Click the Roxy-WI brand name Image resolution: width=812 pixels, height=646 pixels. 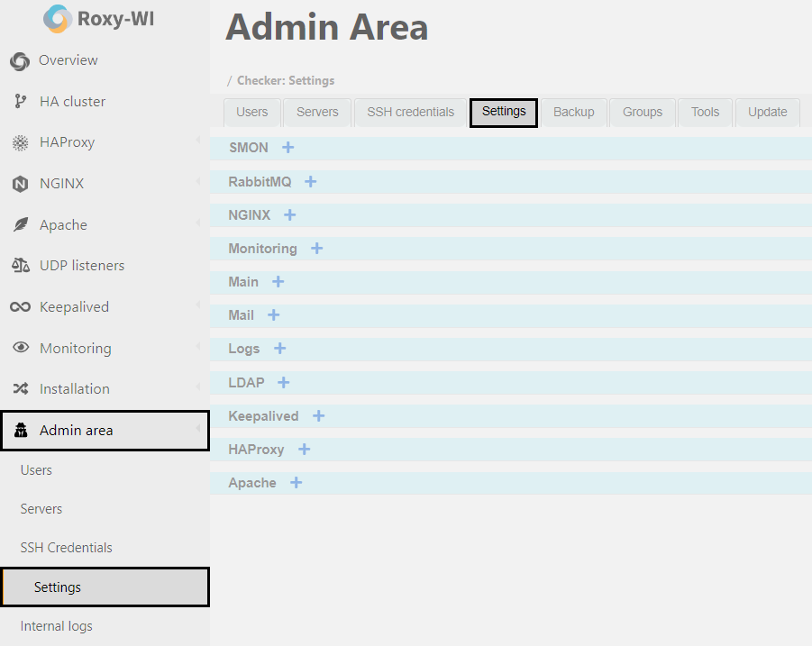tap(115, 19)
